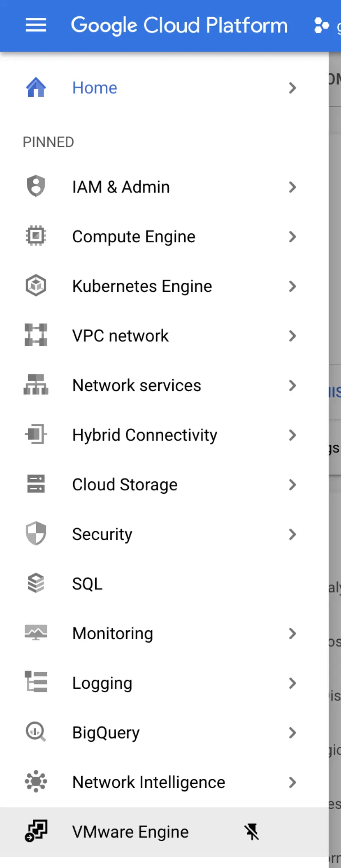Select Hybrid Connectivity in the menu

144,435
